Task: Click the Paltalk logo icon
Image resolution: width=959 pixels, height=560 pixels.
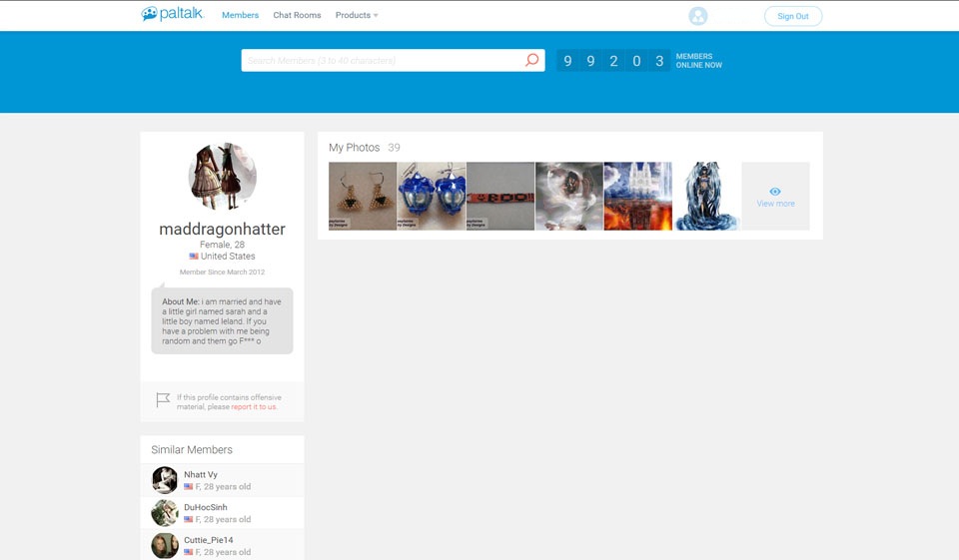Action: [x=150, y=15]
